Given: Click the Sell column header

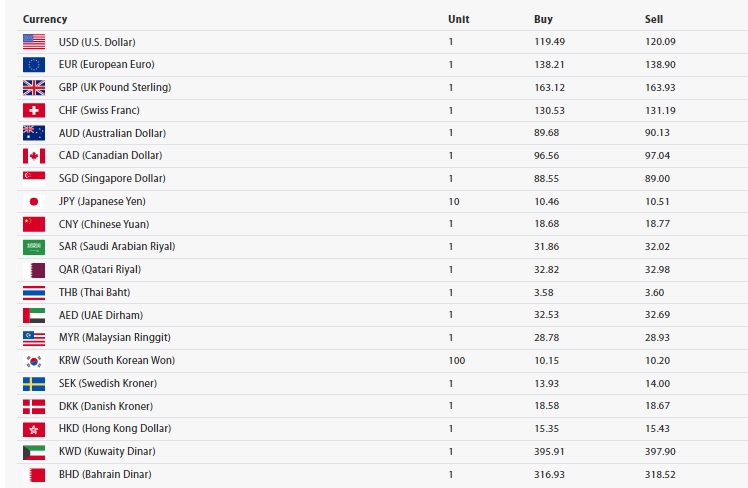Looking at the screenshot, I should click(x=654, y=19).
